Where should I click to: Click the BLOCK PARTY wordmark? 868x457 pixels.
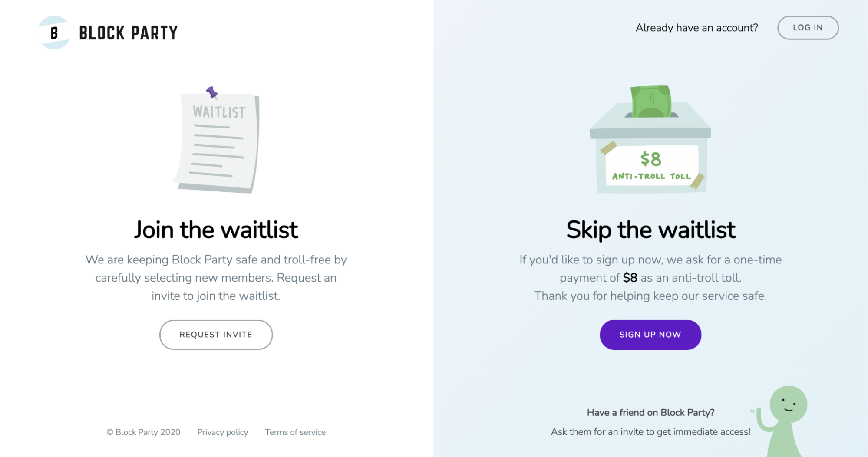[x=129, y=33]
